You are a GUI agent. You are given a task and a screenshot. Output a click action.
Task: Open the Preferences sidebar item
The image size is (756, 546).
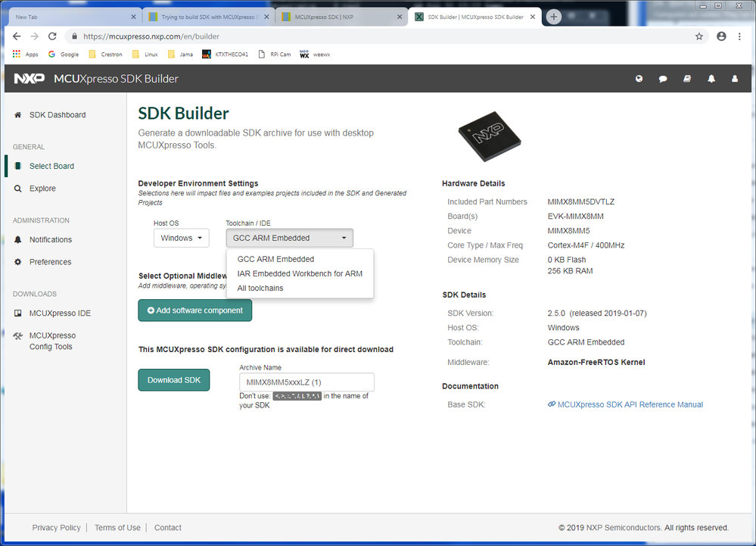[x=50, y=262]
